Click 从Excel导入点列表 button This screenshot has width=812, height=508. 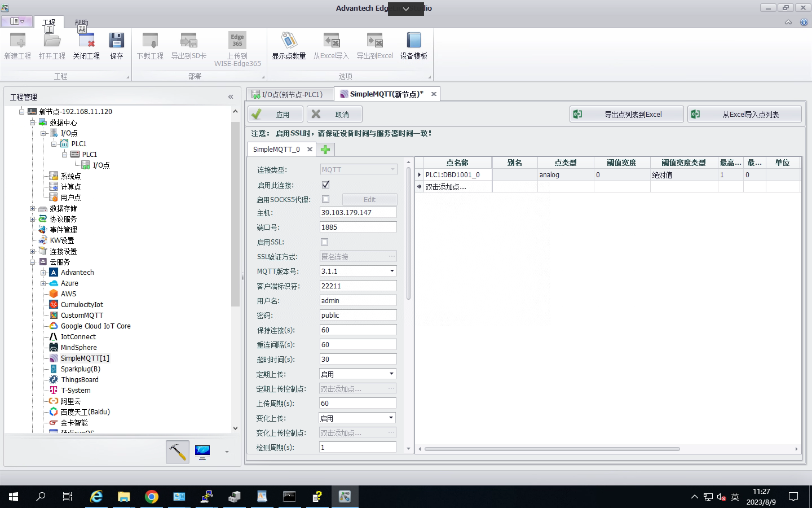[x=744, y=114]
